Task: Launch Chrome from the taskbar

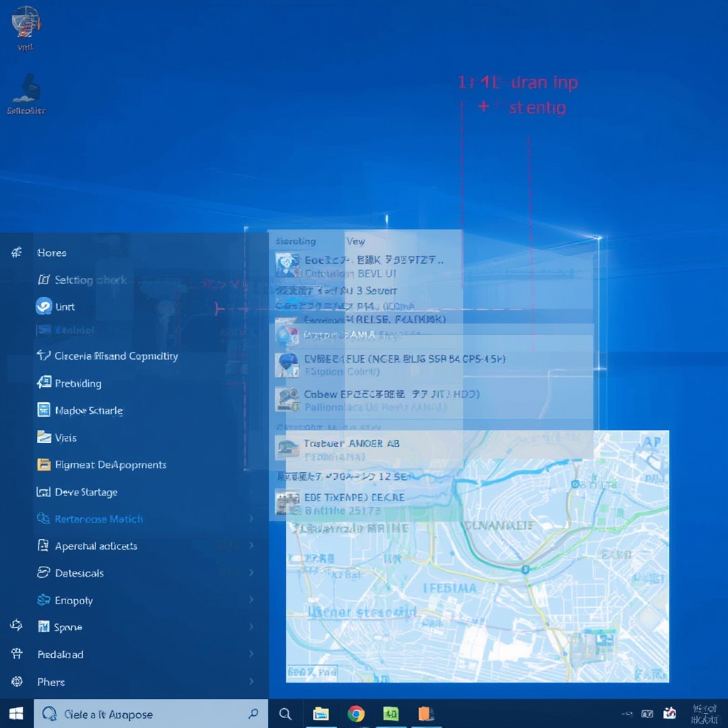Action: click(x=355, y=713)
